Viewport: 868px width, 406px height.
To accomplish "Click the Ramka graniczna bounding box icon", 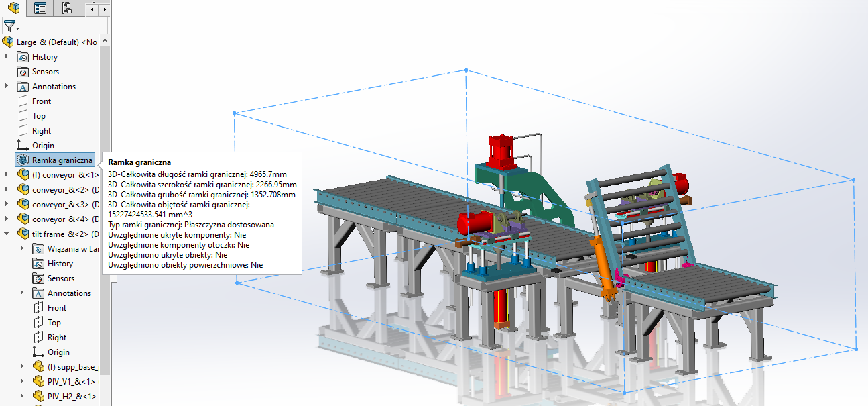I will (23, 160).
